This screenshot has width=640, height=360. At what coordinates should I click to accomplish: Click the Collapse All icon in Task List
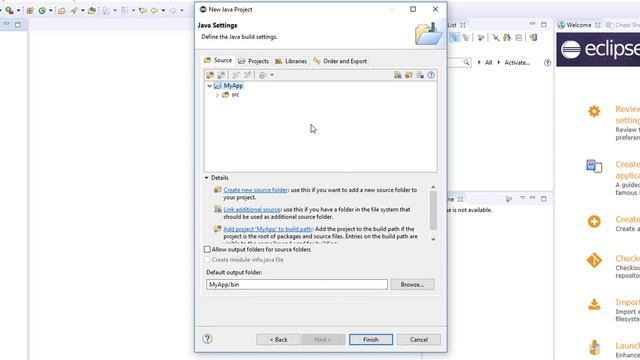pos(518,38)
